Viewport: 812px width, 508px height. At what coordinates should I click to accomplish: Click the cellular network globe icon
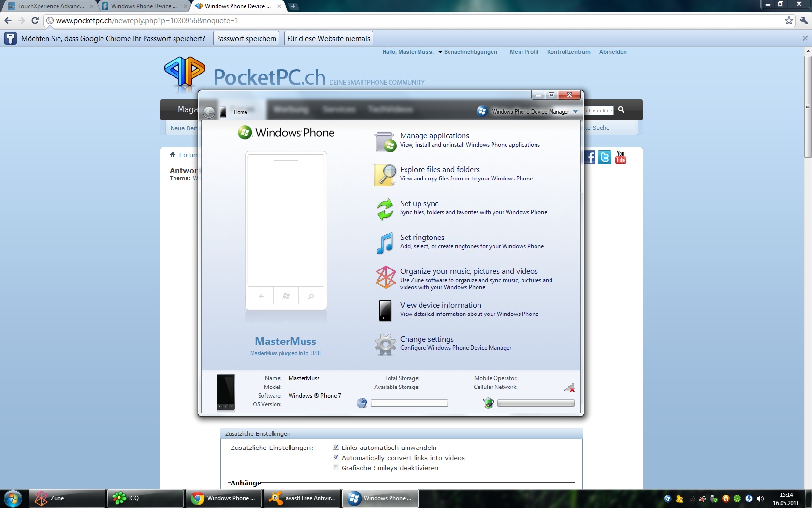pyautogui.click(x=488, y=403)
